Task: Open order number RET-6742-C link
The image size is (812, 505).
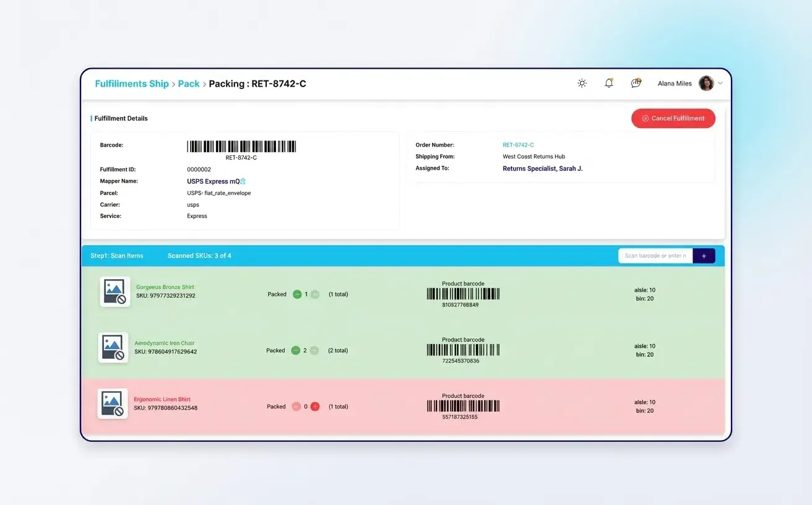Action: [x=518, y=144]
